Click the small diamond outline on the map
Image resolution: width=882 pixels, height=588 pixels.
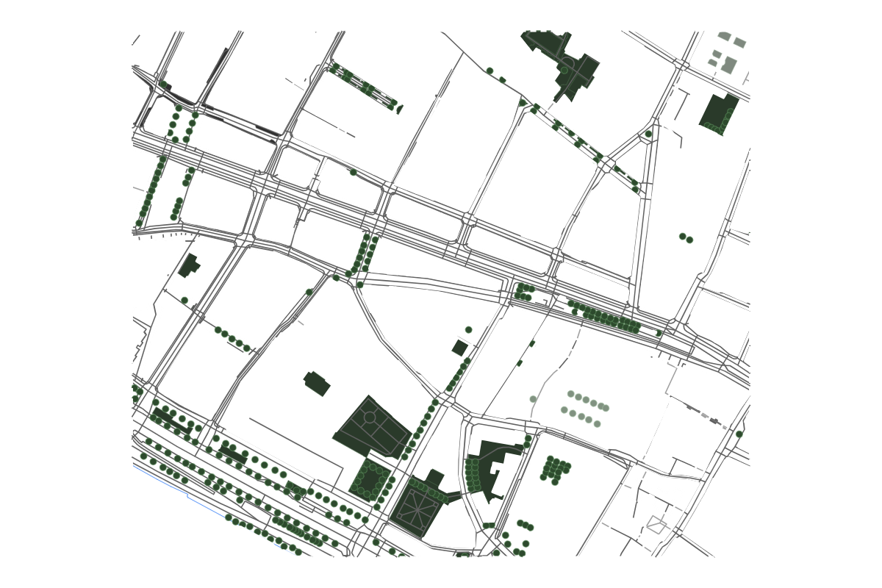tap(656, 525)
